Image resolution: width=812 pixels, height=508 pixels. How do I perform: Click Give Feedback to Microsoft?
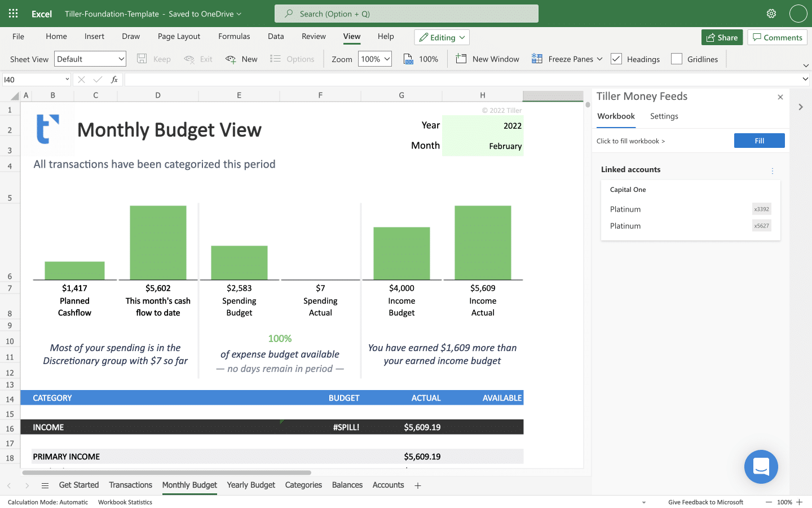pyautogui.click(x=705, y=502)
